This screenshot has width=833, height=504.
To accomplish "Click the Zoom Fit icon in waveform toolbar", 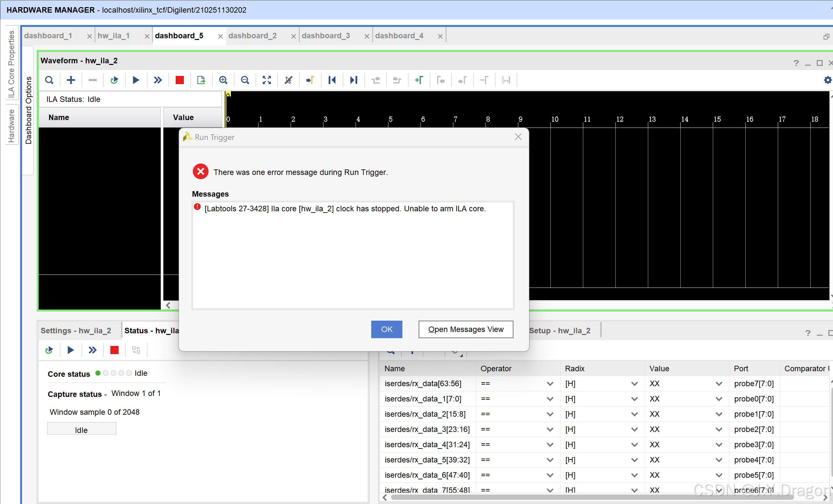I will [x=267, y=80].
